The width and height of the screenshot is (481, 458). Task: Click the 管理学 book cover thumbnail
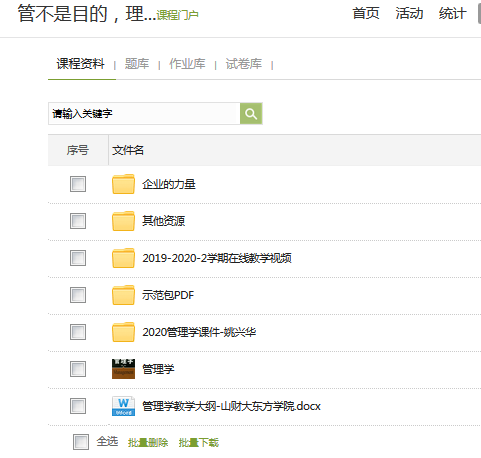click(123, 369)
